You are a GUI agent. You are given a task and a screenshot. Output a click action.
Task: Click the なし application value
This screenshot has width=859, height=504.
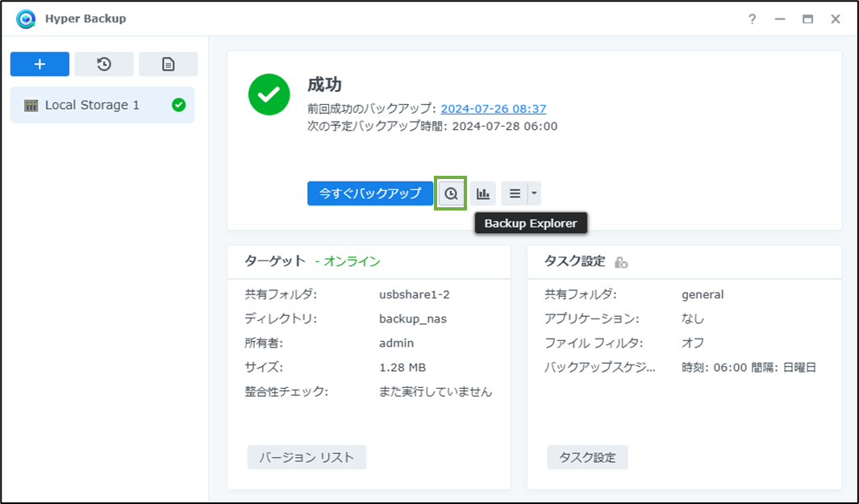[x=693, y=319]
